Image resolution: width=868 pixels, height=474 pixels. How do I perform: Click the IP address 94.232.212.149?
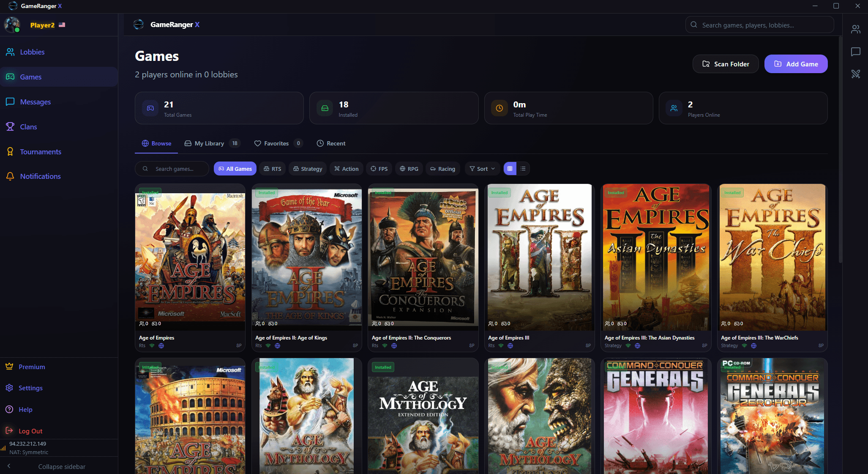coord(27,444)
